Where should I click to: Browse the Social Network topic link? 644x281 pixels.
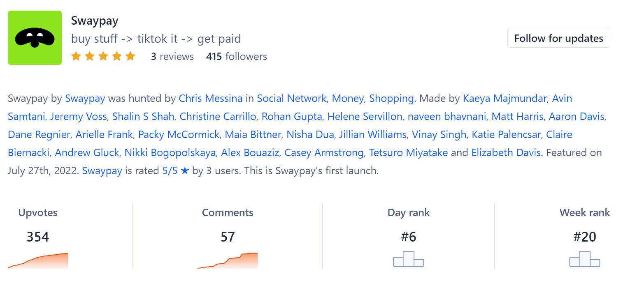click(291, 99)
